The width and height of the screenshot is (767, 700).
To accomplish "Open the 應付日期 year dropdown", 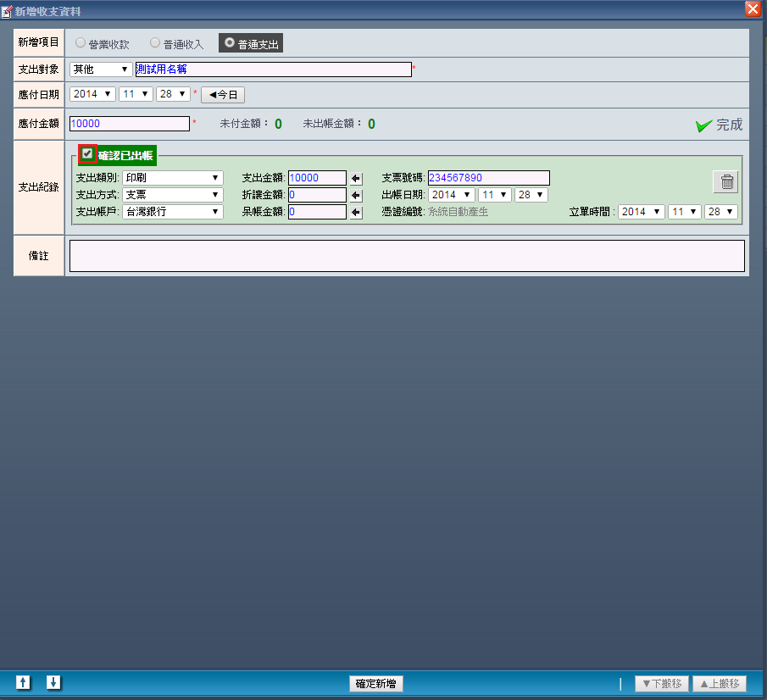I will coord(92,94).
